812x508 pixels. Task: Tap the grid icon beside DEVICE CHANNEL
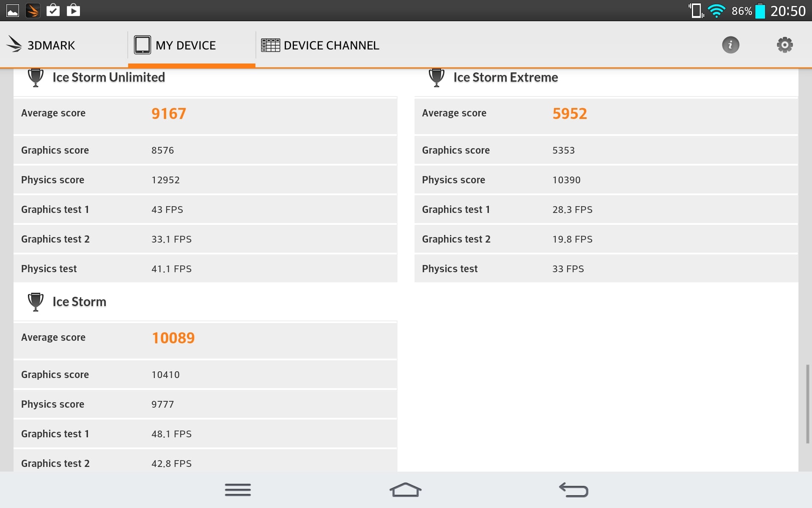tap(270, 45)
